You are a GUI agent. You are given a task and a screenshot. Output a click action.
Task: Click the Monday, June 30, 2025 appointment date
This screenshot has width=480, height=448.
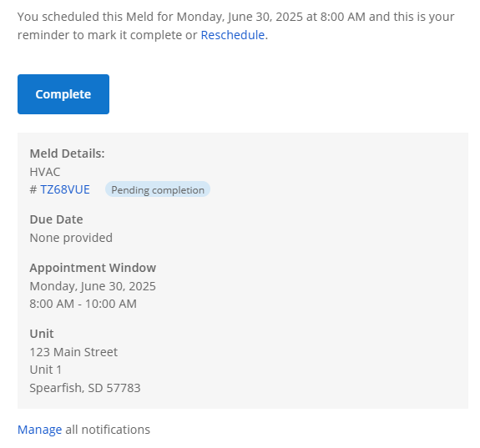[x=93, y=286]
